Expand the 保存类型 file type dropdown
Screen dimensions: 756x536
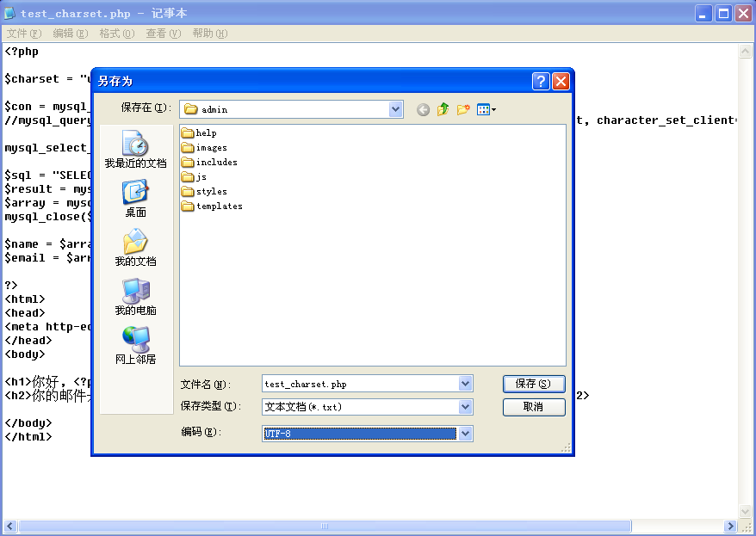point(466,407)
